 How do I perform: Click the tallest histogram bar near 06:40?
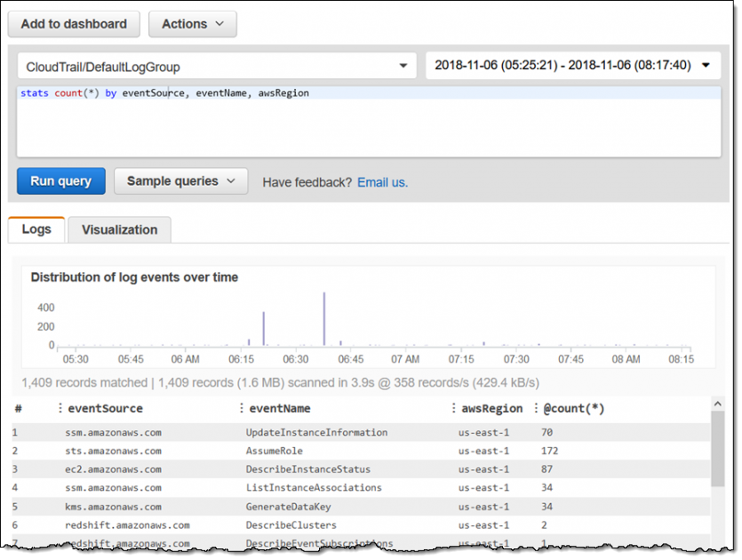tap(324, 318)
